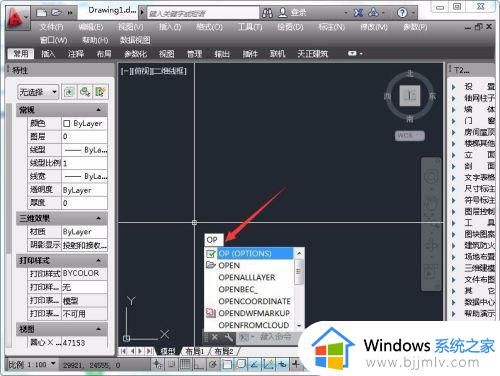The width and height of the screenshot is (500, 376).
Task: Click the ViewCube top face 上
Action: (410, 96)
